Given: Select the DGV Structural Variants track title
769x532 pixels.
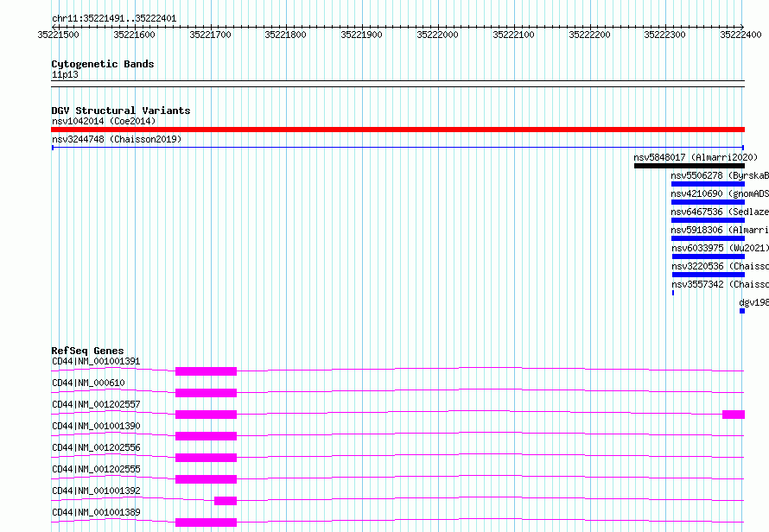Looking at the screenshot, I should 121,111.
